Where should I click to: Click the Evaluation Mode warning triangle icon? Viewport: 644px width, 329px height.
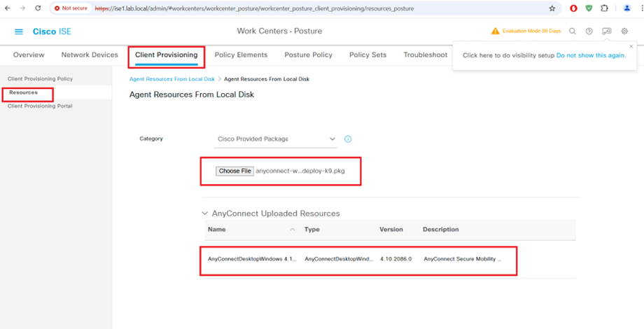click(x=496, y=31)
